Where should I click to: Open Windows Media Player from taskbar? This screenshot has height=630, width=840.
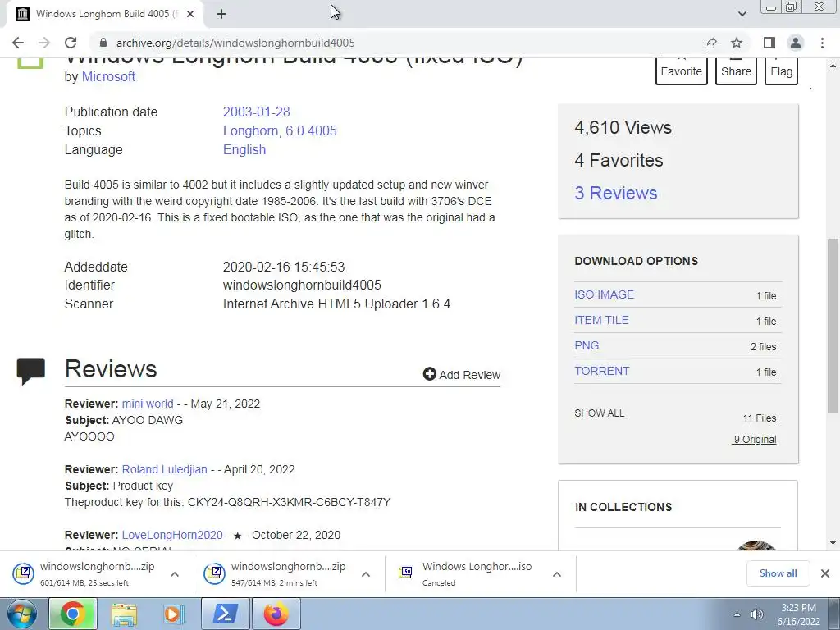(172, 614)
